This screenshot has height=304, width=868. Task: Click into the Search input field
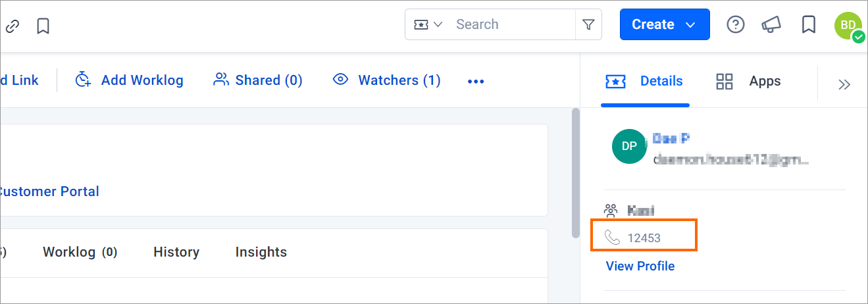[x=513, y=24]
